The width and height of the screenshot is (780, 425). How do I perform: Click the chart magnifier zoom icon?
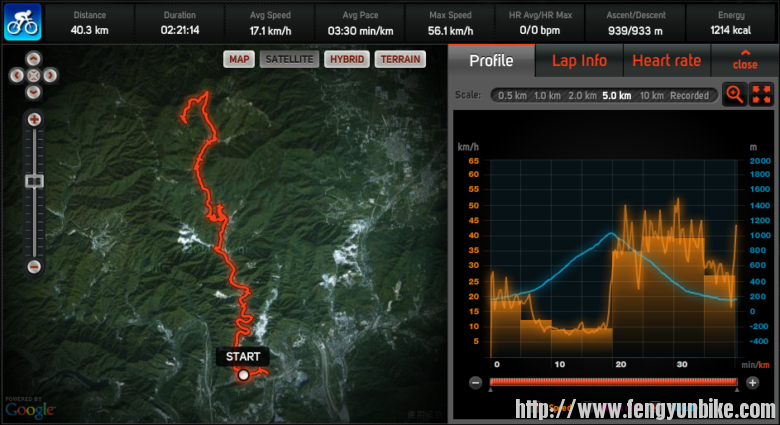734,94
